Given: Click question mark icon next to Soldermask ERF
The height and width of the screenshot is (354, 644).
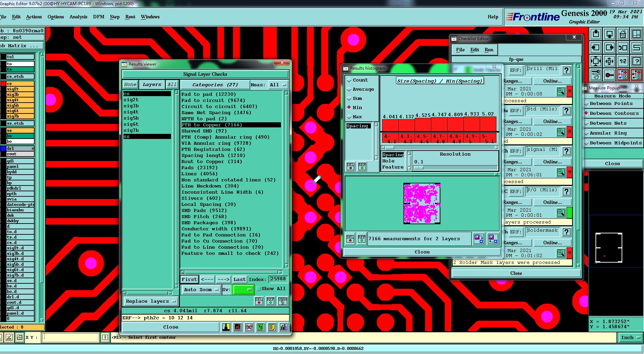Looking at the screenshot, I should (566, 232).
